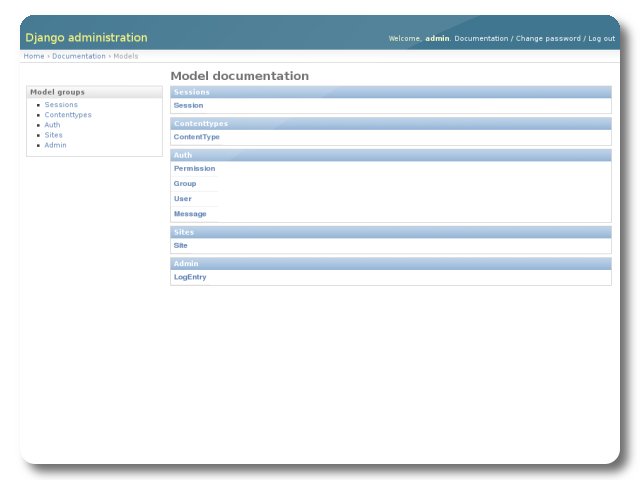Image resolution: width=640 pixels, height=480 pixels.
Task: Select Contenttypes in Model groups sidebar
Action: [67, 115]
